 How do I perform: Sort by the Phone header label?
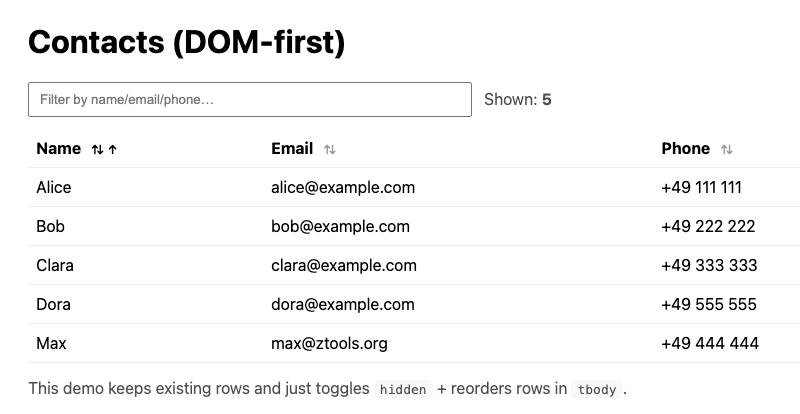tap(685, 148)
